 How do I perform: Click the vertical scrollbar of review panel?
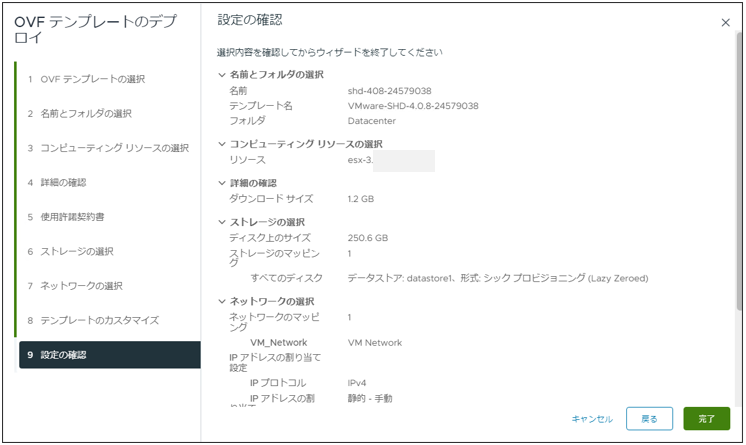739,171
